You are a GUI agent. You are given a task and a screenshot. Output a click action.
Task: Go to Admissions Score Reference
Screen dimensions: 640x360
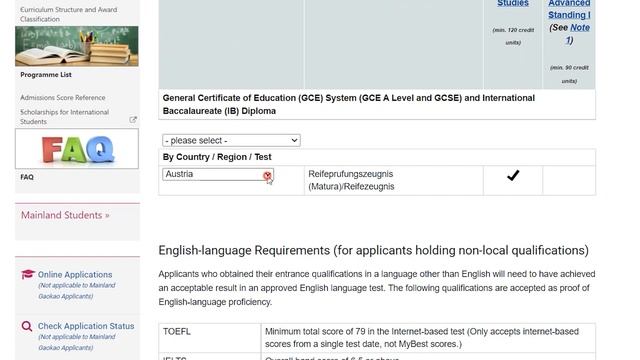[63, 98]
